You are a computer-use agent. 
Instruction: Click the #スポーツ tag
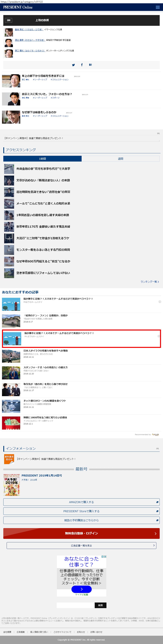(55, 98)
